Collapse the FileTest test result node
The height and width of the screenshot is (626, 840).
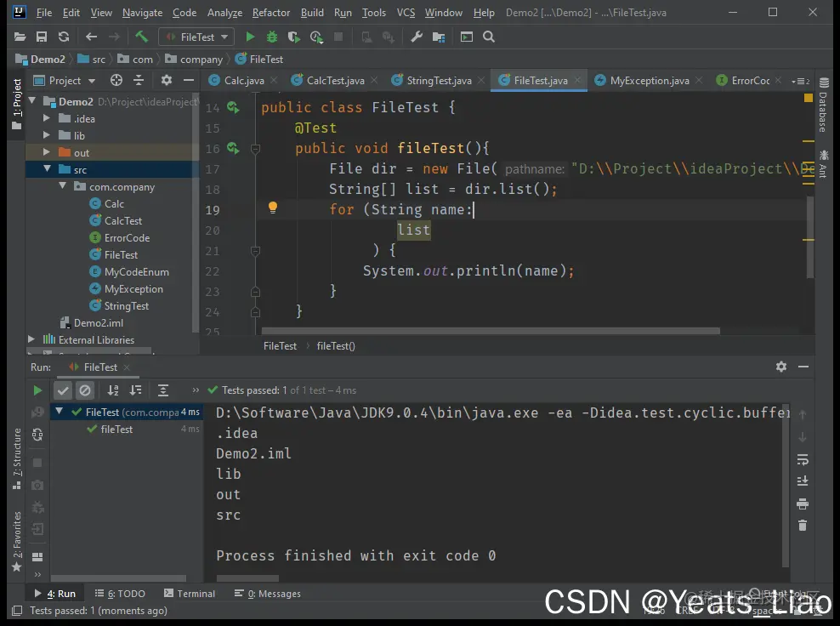pyautogui.click(x=60, y=412)
